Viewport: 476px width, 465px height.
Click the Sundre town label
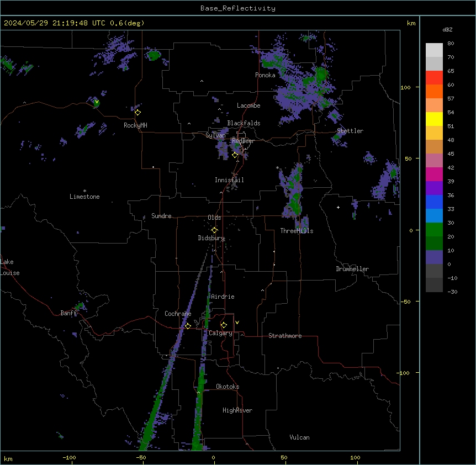click(x=161, y=216)
